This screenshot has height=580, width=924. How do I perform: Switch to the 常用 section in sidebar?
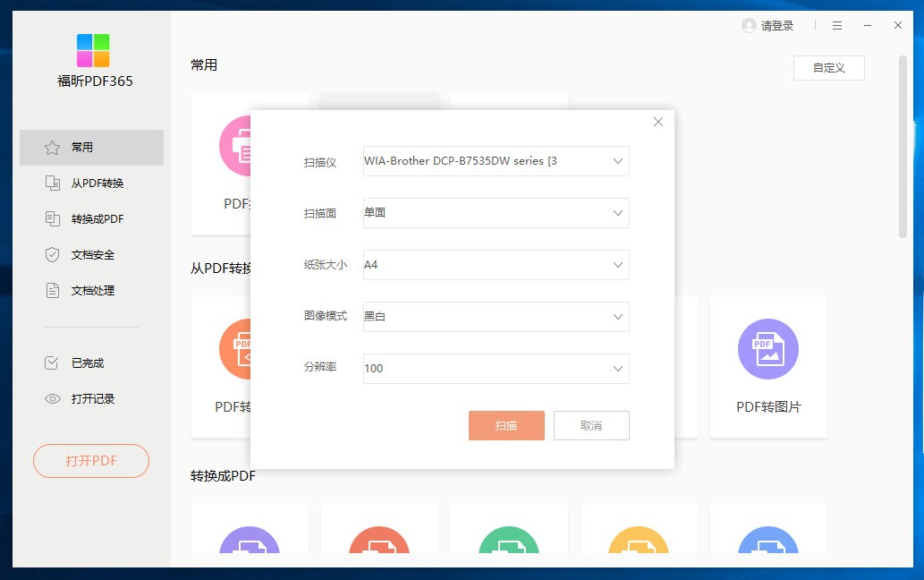52,147
